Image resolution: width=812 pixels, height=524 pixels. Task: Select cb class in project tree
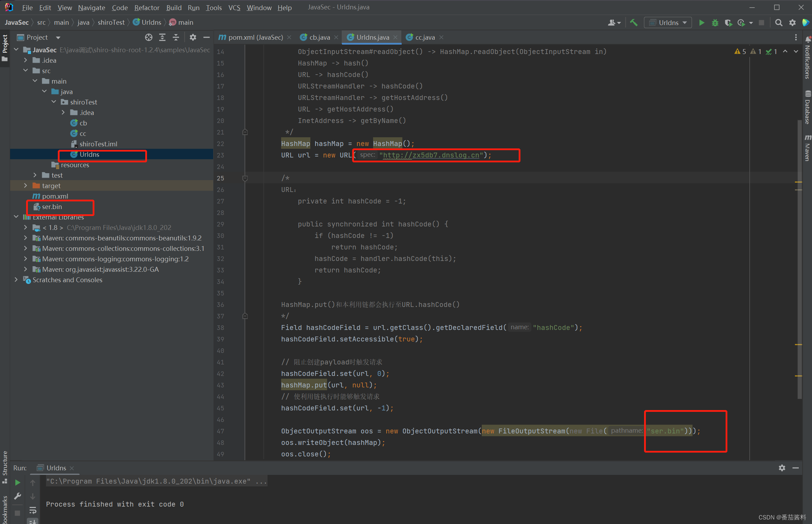pos(83,123)
